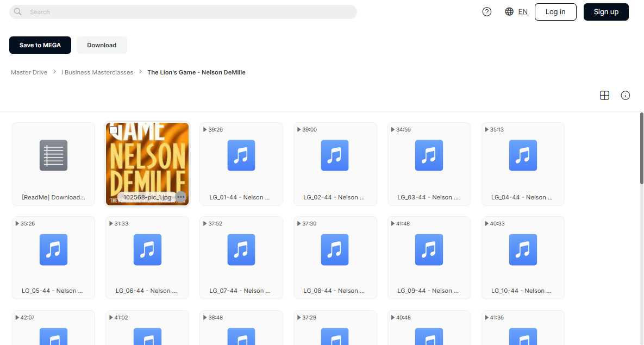Open the LG_02-44 audio file icon

click(x=335, y=155)
